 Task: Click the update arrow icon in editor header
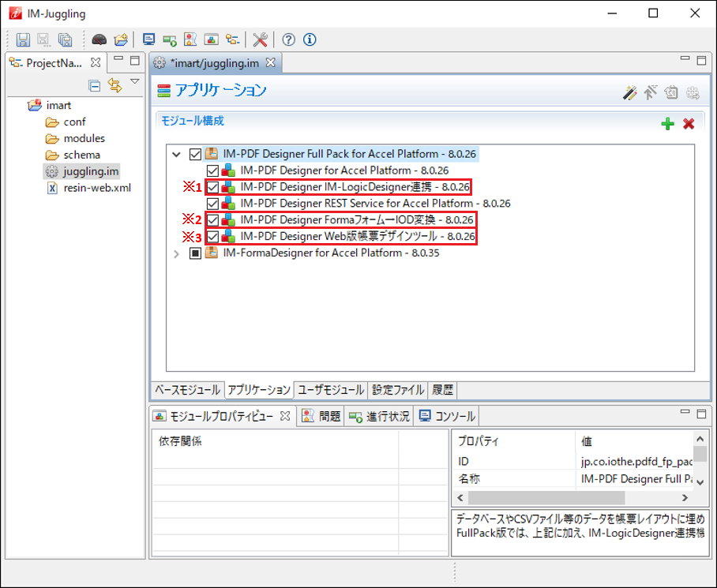650,92
